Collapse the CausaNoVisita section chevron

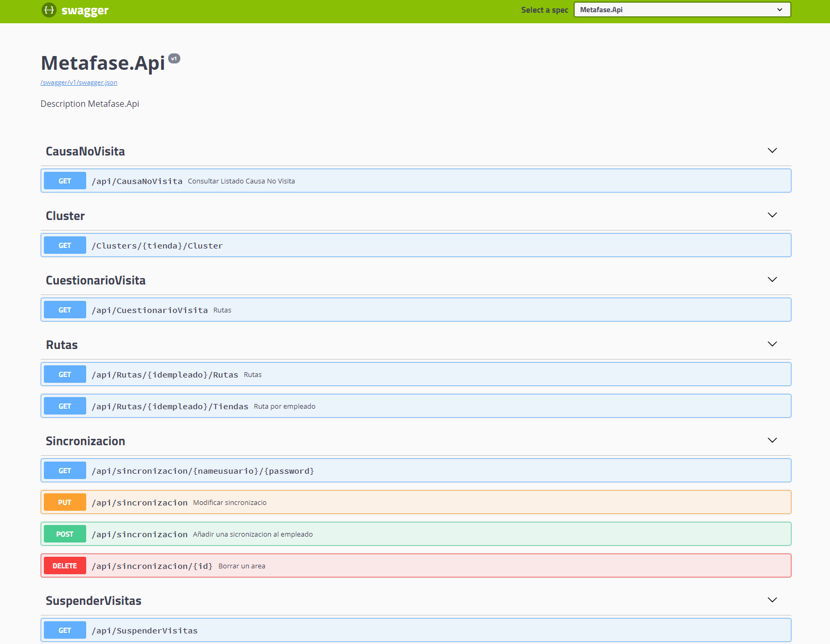pyautogui.click(x=772, y=151)
